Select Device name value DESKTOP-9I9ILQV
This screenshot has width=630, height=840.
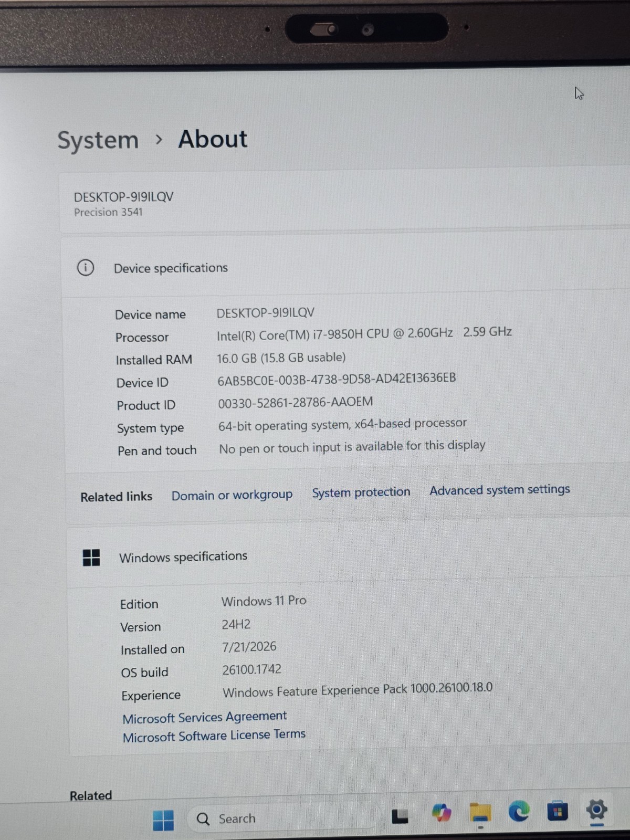pyautogui.click(x=266, y=313)
